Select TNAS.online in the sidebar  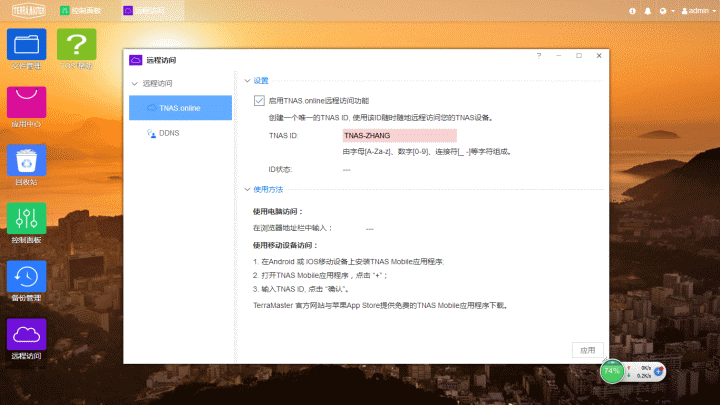pos(180,108)
